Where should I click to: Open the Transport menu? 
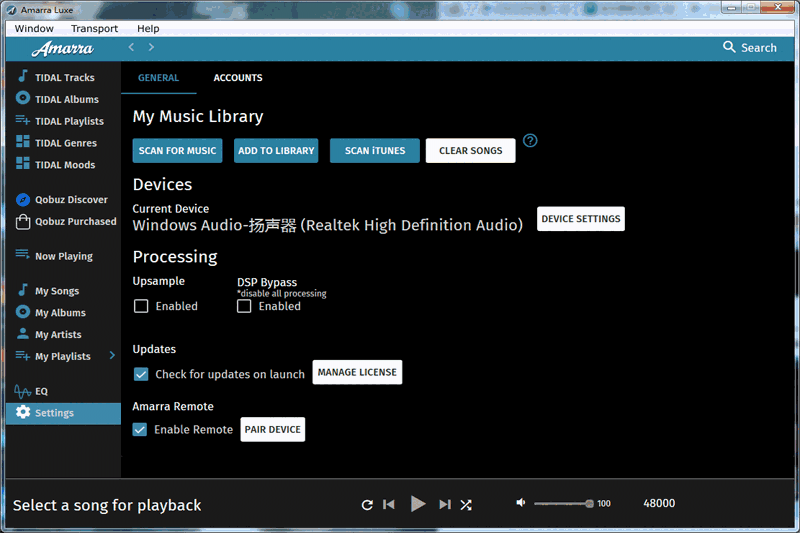[x=94, y=29]
